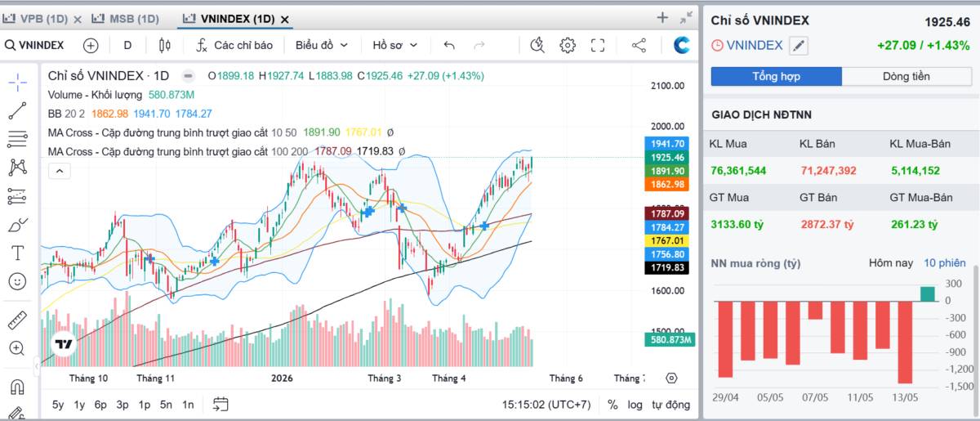
Task: Select the text annotation tool
Action: tap(17, 253)
